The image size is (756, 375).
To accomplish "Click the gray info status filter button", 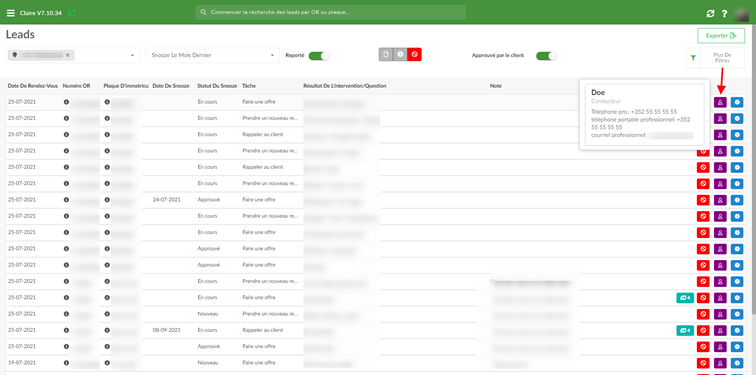I will click(400, 54).
